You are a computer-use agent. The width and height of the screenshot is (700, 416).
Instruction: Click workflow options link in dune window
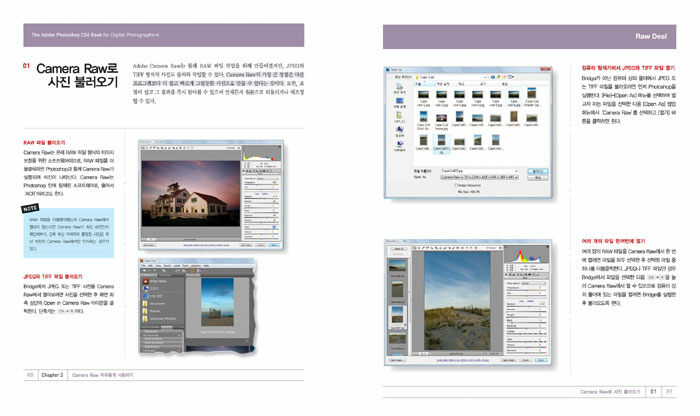coord(462,361)
